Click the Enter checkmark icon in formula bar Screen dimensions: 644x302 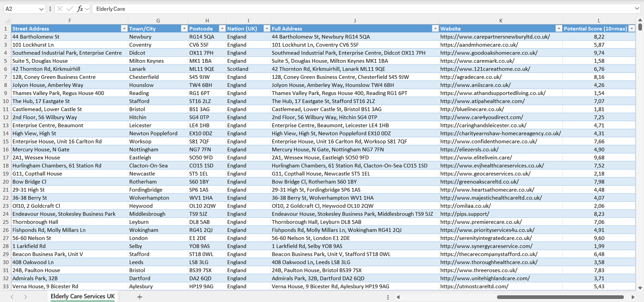[x=70, y=9]
